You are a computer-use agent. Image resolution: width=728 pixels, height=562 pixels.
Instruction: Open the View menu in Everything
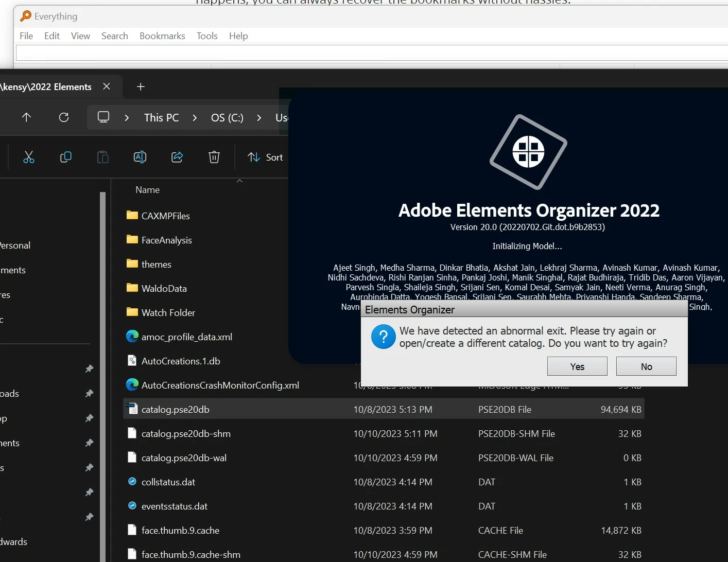coord(80,36)
